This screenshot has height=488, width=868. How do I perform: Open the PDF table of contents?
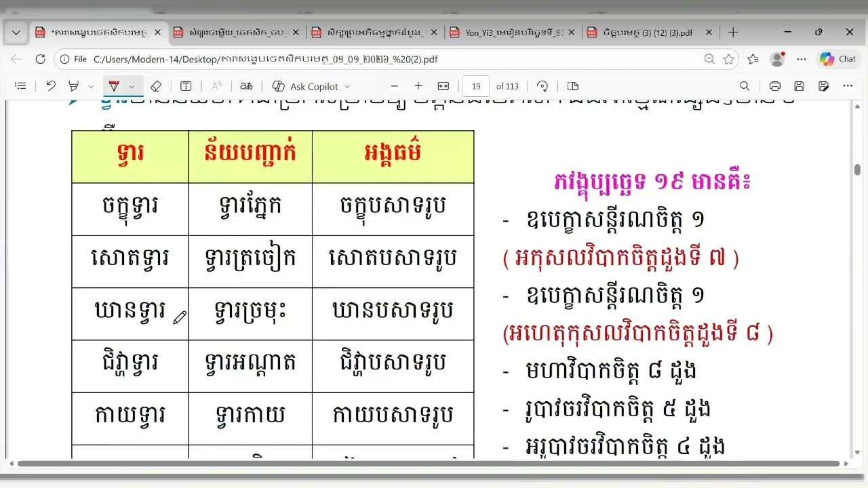coord(20,86)
